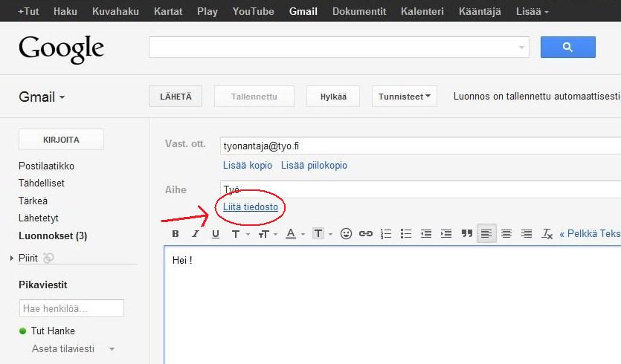Click the Tallennettu button

[x=254, y=97]
